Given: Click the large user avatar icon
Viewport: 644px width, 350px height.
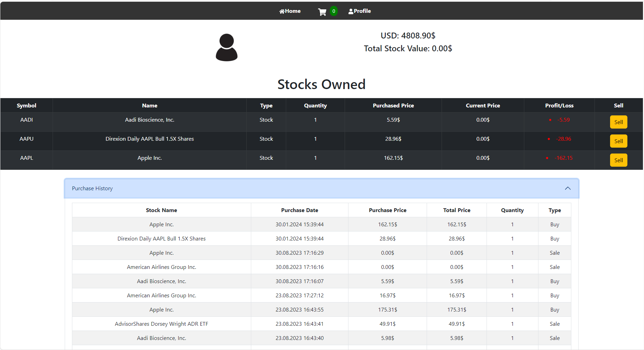Looking at the screenshot, I should 227,47.
